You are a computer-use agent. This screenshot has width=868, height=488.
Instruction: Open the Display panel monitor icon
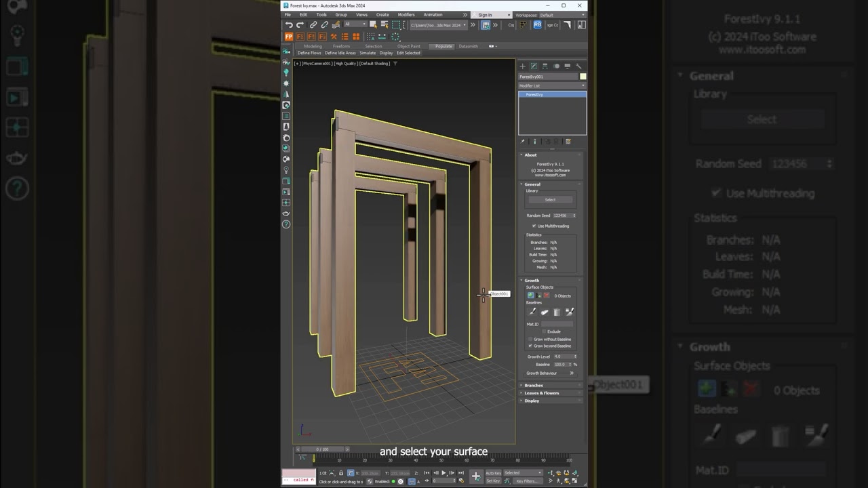(x=568, y=66)
